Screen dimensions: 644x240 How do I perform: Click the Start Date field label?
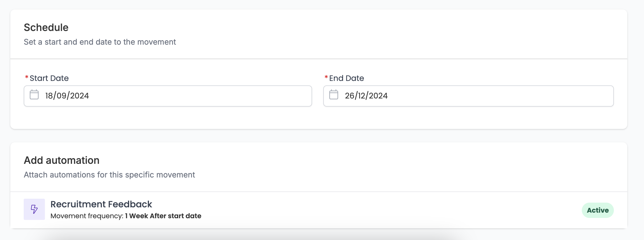tap(49, 78)
